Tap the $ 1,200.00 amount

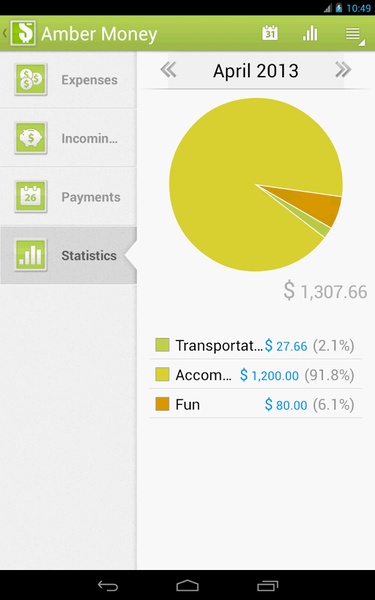click(269, 375)
